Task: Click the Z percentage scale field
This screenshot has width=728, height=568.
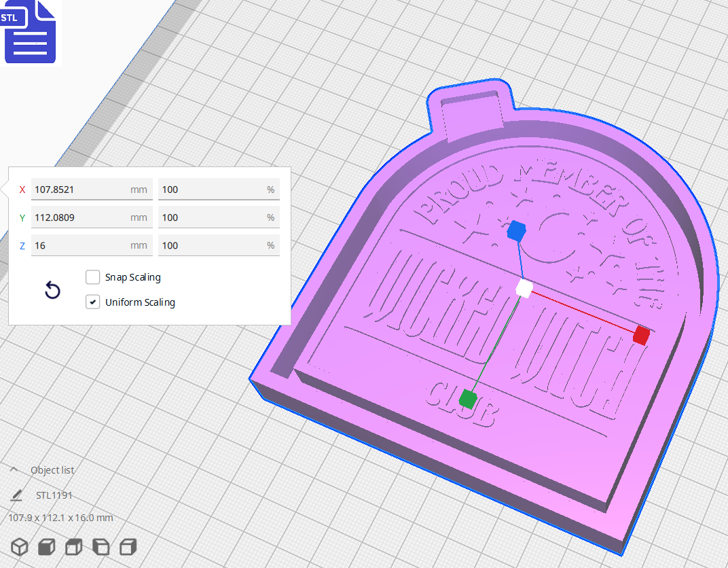Action: click(x=219, y=245)
